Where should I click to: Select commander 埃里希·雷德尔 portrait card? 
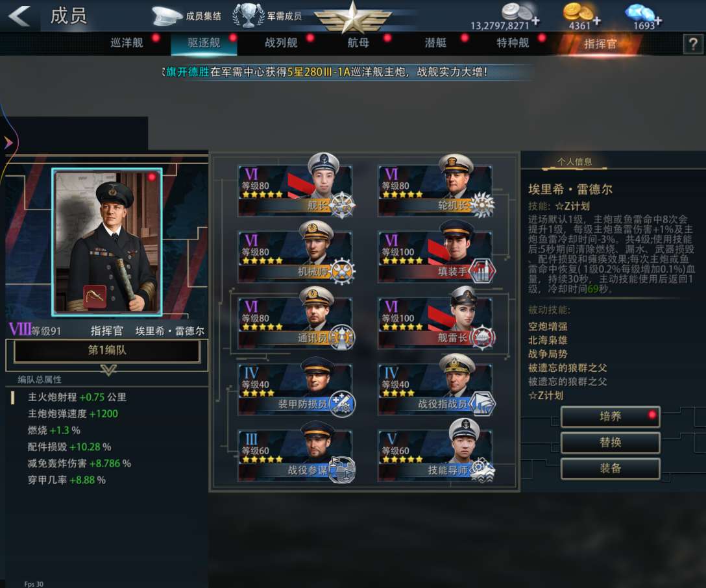point(107,242)
